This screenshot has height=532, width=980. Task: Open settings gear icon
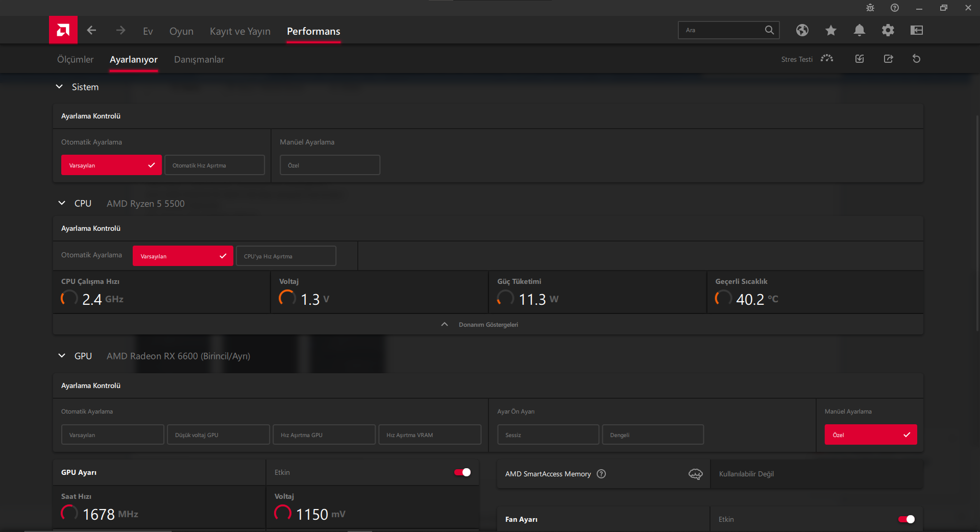(888, 30)
